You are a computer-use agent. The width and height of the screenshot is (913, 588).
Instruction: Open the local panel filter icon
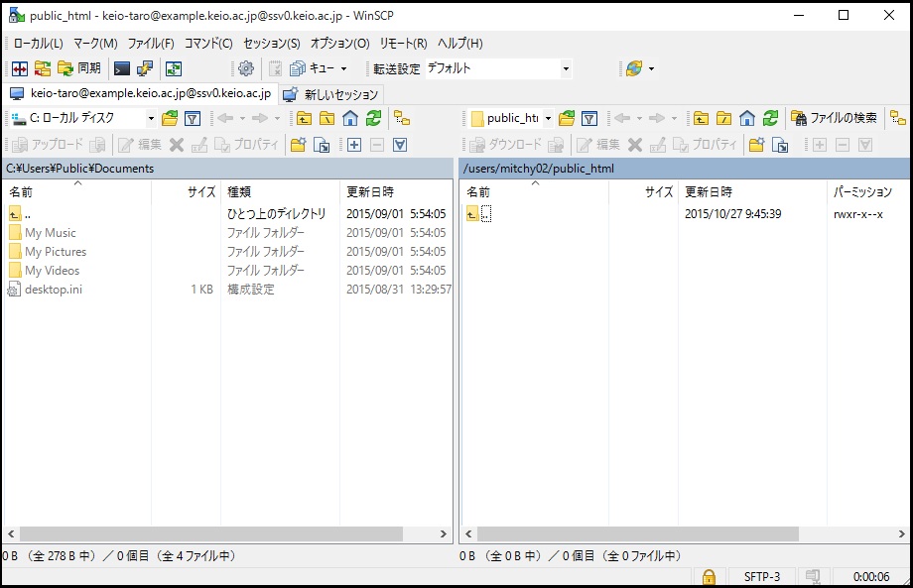(193, 118)
